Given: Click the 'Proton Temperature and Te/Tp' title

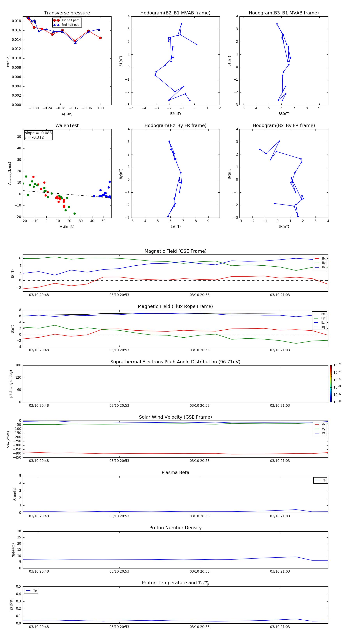Looking at the screenshot, I should point(175,583).
